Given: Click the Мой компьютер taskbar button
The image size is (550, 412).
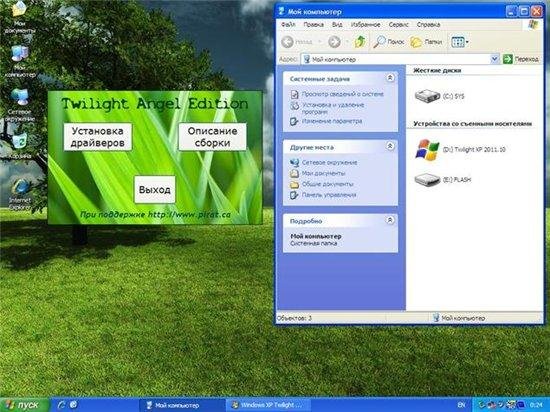Looking at the screenshot, I should click(182, 405).
